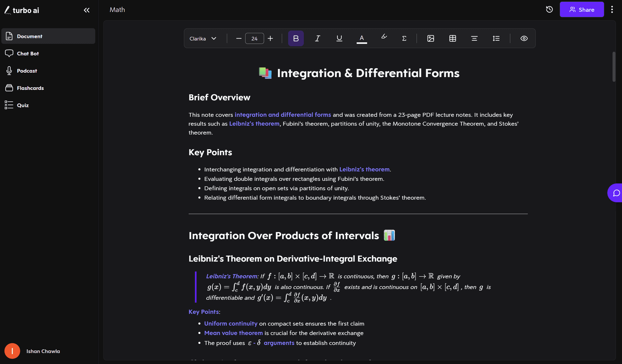Image resolution: width=622 pixels, height=364 pixels.
Task: Click the "integration and differential forms" link
Action: [x=283, y=115]
